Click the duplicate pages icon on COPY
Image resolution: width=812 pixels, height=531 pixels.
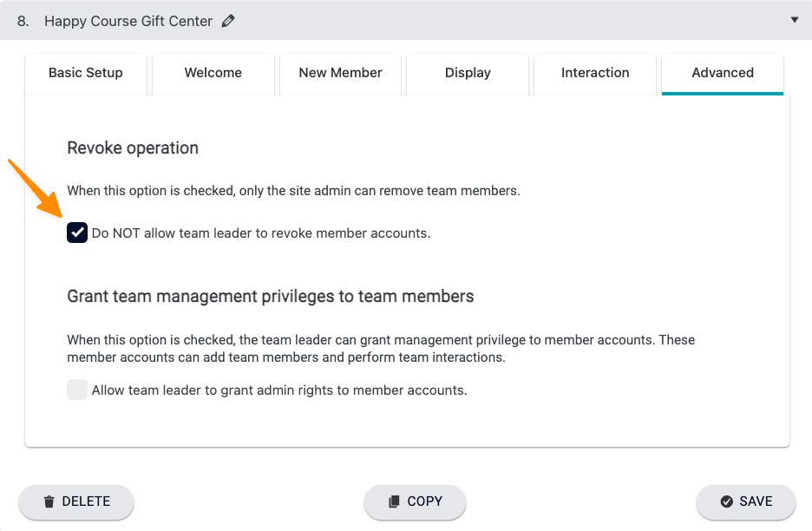tap(394, 501)
